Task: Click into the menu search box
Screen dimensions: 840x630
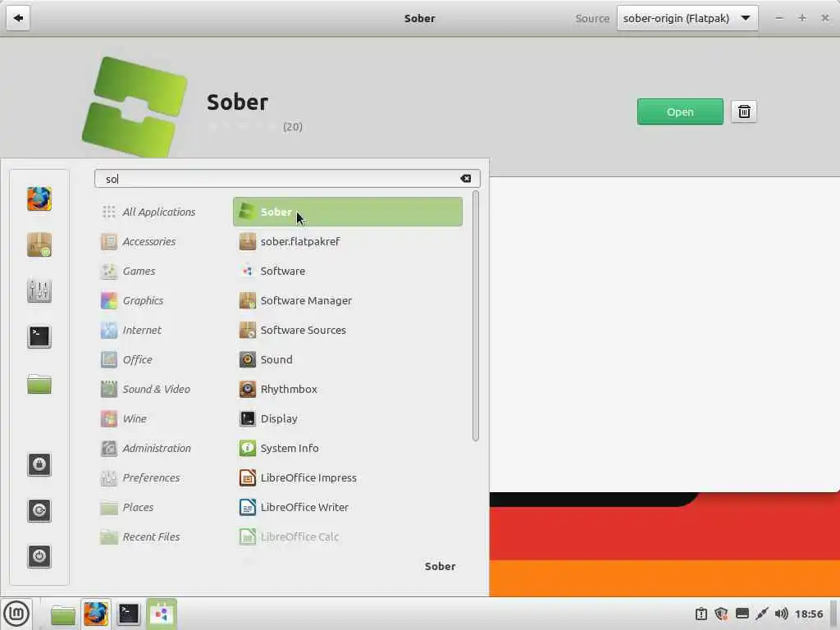Action: point(287,178)
